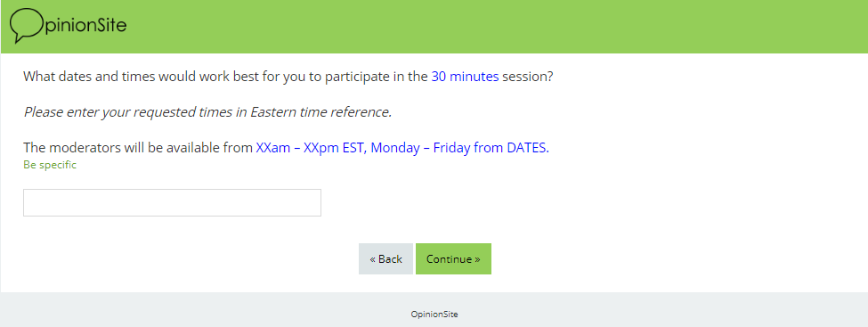Click the "Monday – Friday from DATES." text

(460, 148)
